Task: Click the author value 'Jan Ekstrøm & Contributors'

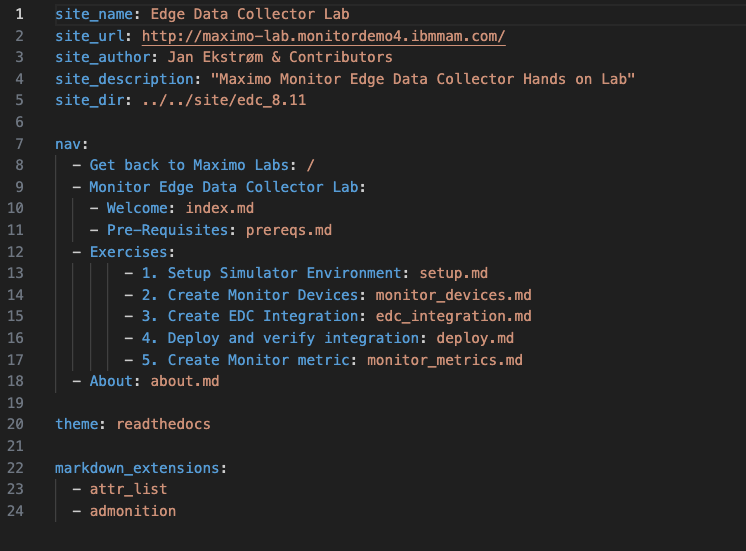Action: click(280, 57)
